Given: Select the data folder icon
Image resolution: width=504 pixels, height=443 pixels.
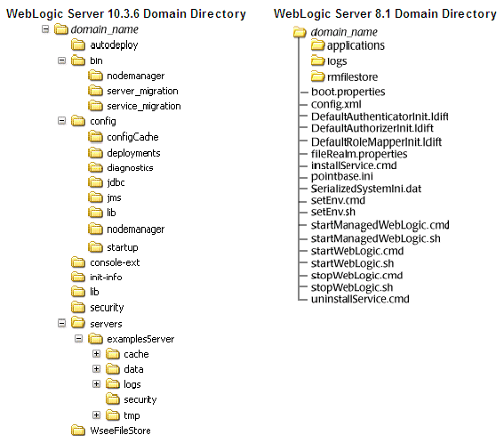Looking at the screenshot, I should (113, 369).
